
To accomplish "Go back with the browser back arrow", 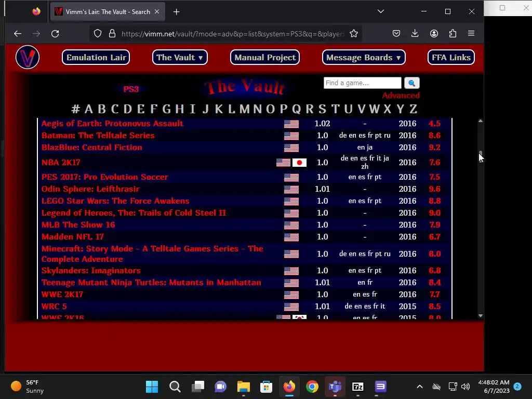I will coord(18,34).
